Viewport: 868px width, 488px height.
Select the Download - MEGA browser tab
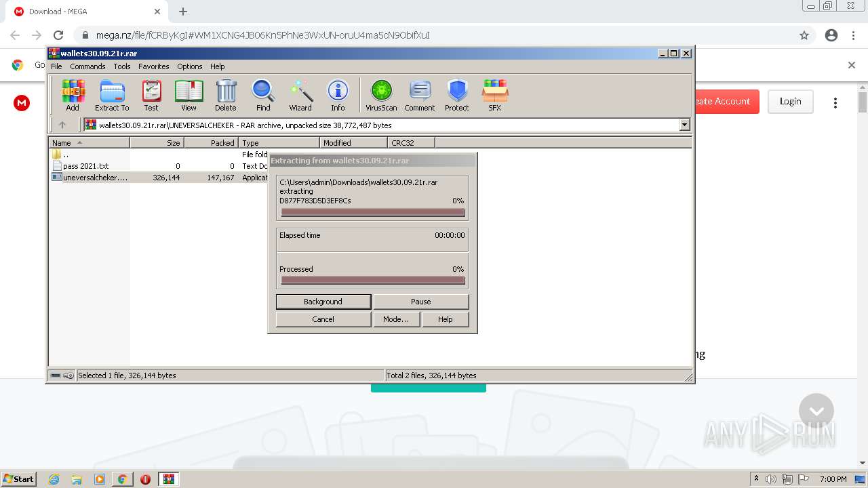(88, 12)
